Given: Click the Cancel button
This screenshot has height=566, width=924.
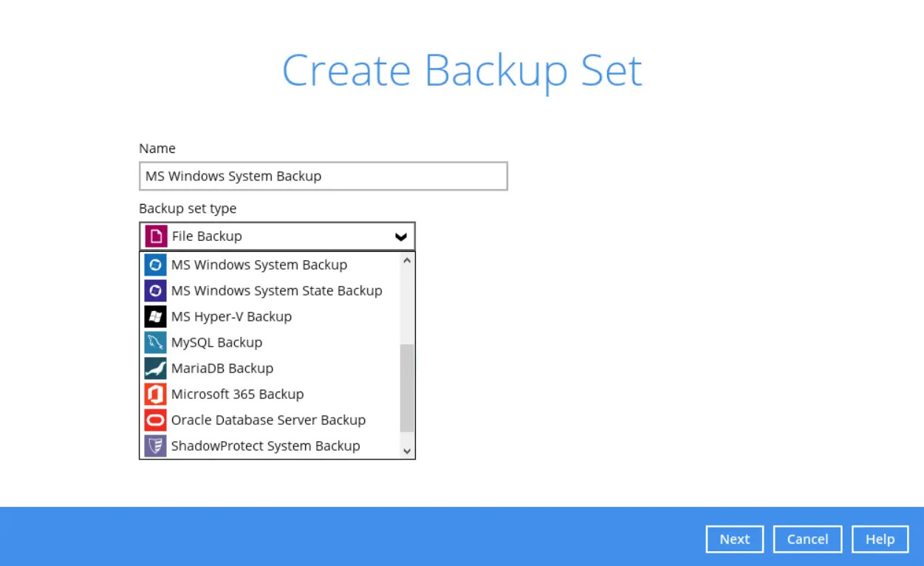Looking at the screenshot, I should click(x=807, y=539).
